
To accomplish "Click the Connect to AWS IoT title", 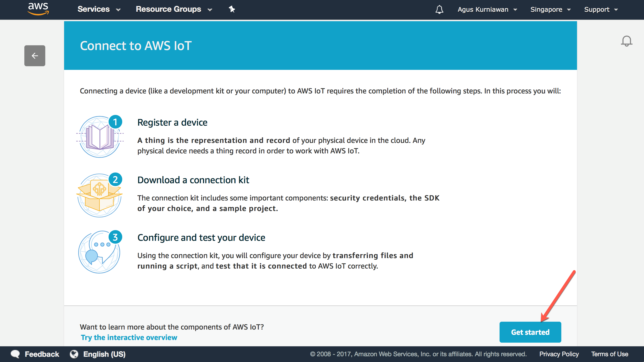I will (136, 46).
